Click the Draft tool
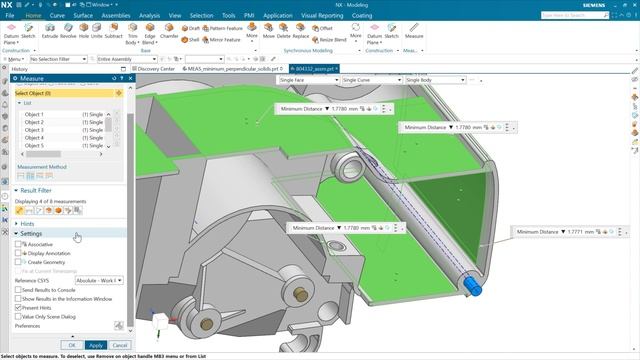Viewport: 640px width, 360px height. click(191, 28)
